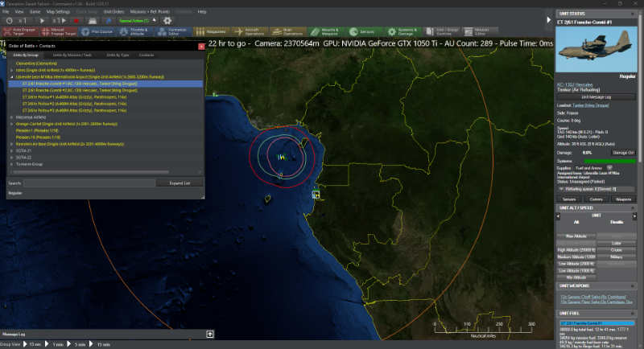Screen dimensions: 644x349
Task: Click the blue arrow toolbar icon
Action: point(109,20)
